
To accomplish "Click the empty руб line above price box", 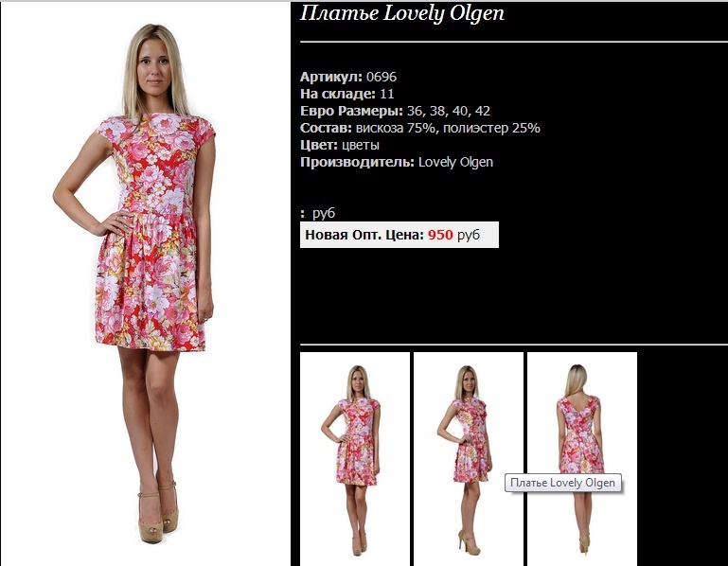I will 317,213.
